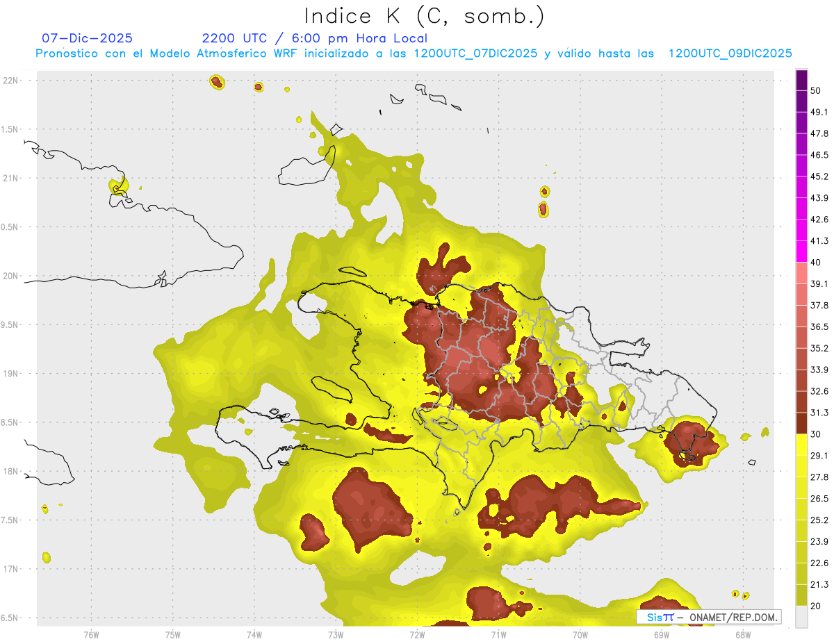Screen dimensions: 834x644
Task: Select the olive swatch between 20 and 21.3
Action: click(801, 595)
